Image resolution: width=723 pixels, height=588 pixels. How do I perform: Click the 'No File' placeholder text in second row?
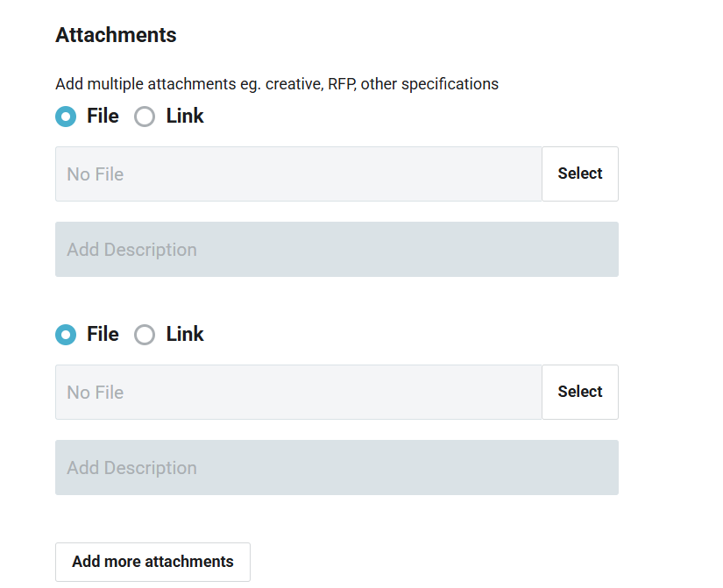95,393
